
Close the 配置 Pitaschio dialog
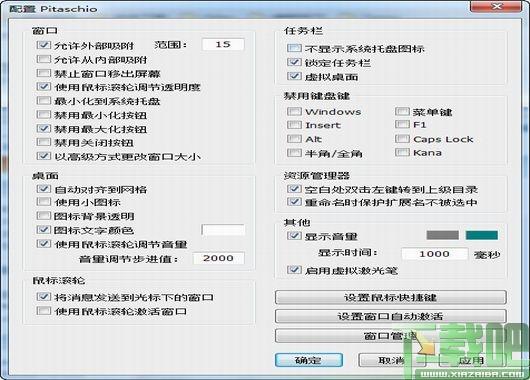(496, 7)
